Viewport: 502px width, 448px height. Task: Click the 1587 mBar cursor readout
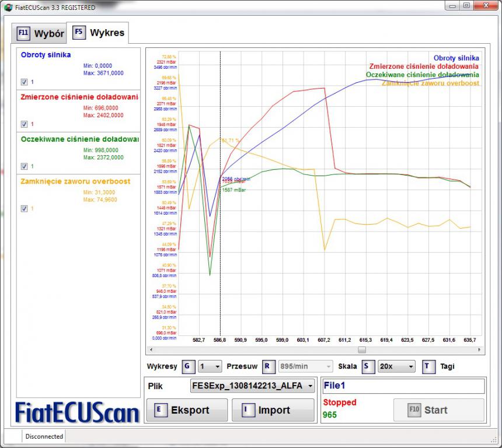click(233, 190)
